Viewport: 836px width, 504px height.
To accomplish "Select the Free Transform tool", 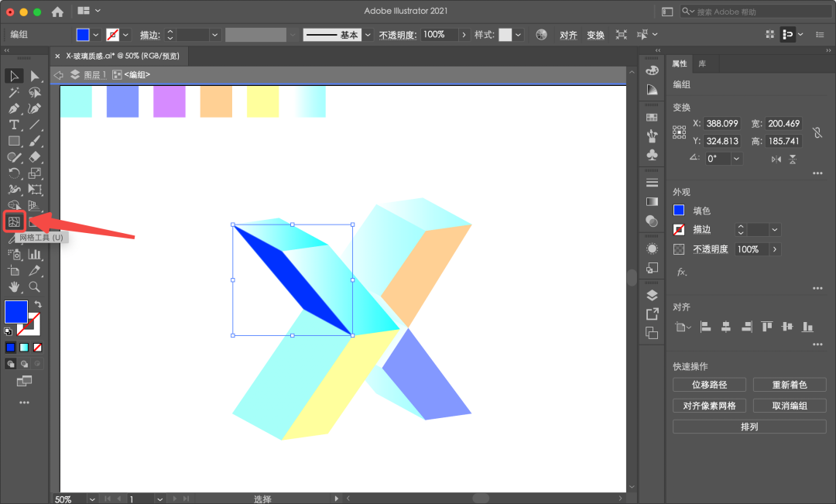I will click(35, 190).
